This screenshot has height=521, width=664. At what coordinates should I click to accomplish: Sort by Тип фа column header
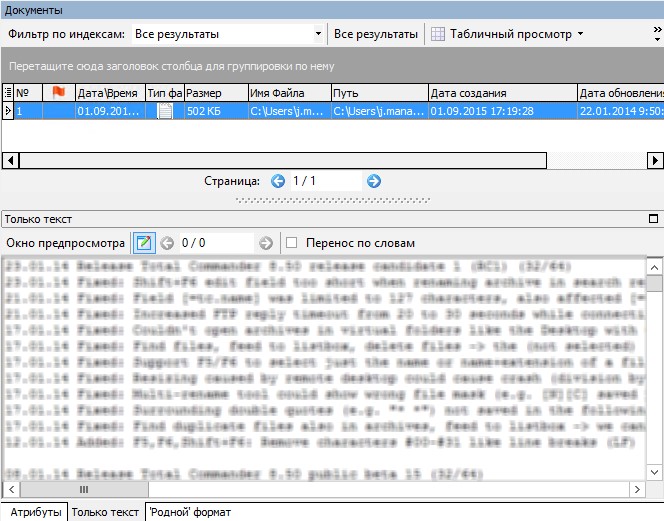pyautogui.click(x=164, y=93)
